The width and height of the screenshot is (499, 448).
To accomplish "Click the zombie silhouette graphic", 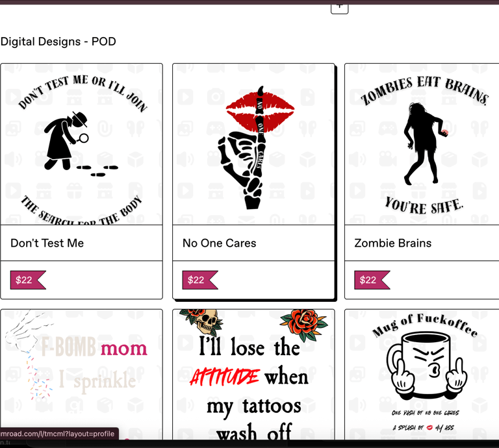I will tap(424, 143).
